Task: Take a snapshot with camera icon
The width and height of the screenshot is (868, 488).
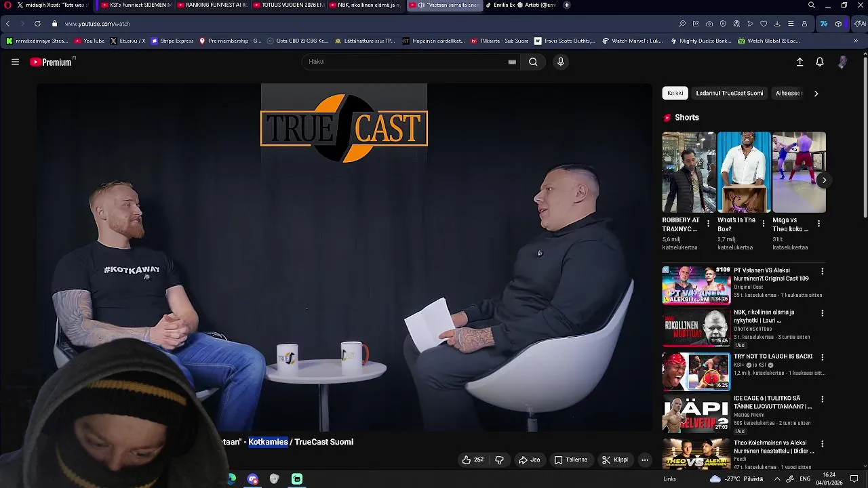Action: (709, 24)
